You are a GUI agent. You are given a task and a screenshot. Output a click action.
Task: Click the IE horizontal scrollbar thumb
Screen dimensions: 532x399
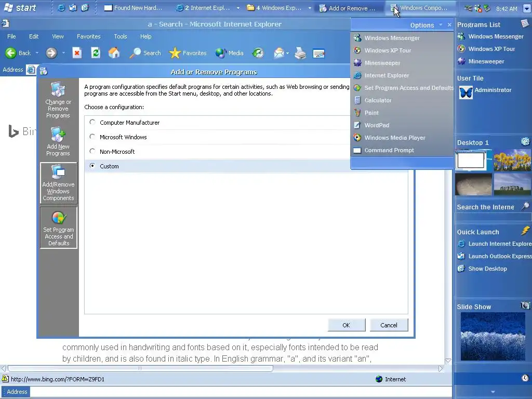[140, 368]
